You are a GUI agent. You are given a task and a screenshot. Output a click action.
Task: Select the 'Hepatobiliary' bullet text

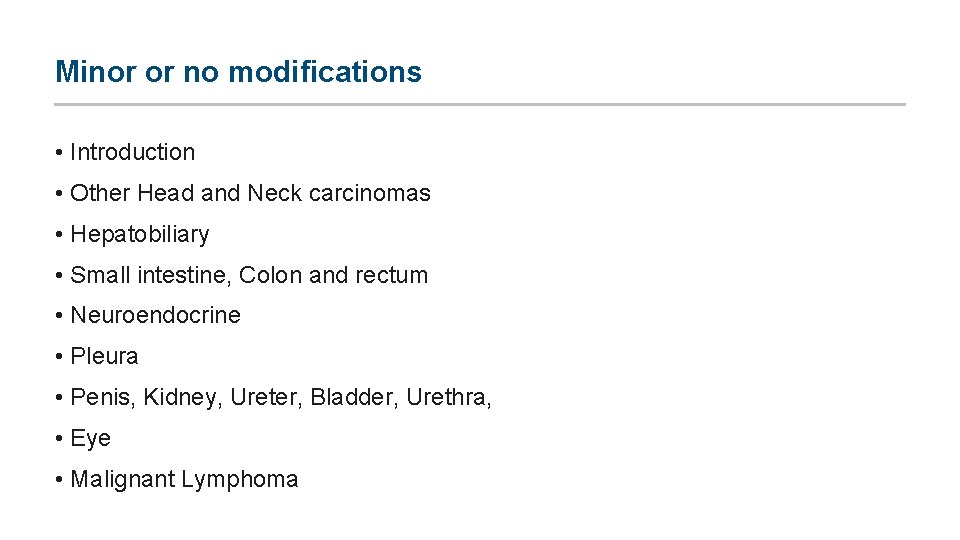139,235
